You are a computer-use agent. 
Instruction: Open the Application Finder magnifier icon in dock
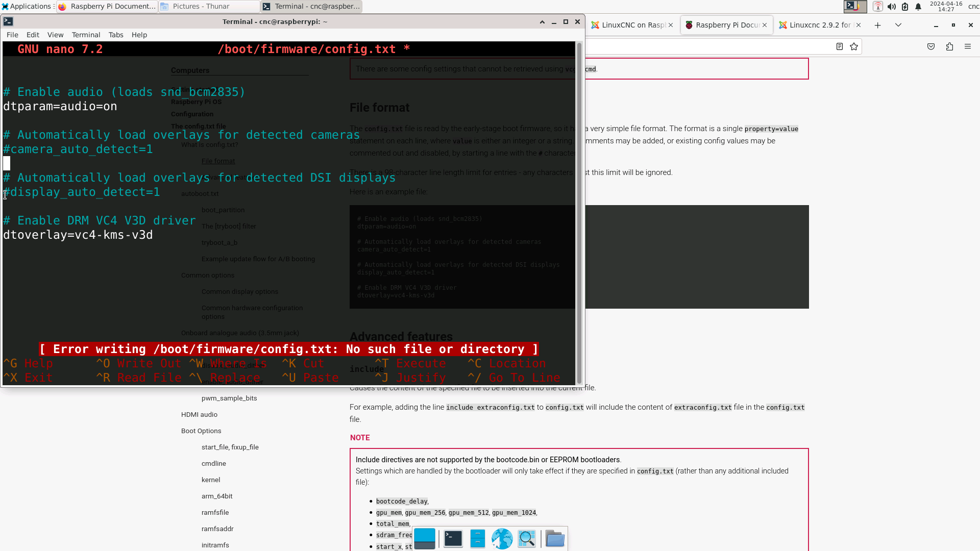point(527,539)
